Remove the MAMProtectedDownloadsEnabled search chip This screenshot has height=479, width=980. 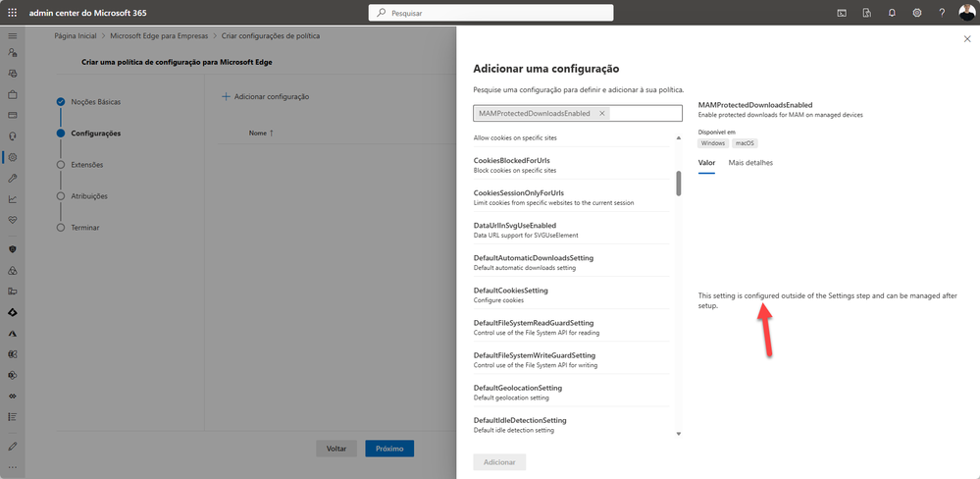tap(602, 113)
